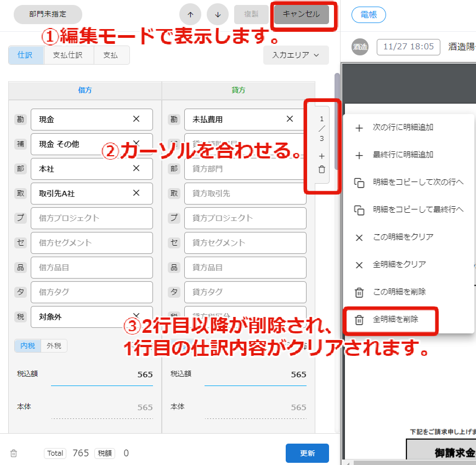The image size is (476, 465).
Task: Click the 借方 column header
Action: pos(85,90)
